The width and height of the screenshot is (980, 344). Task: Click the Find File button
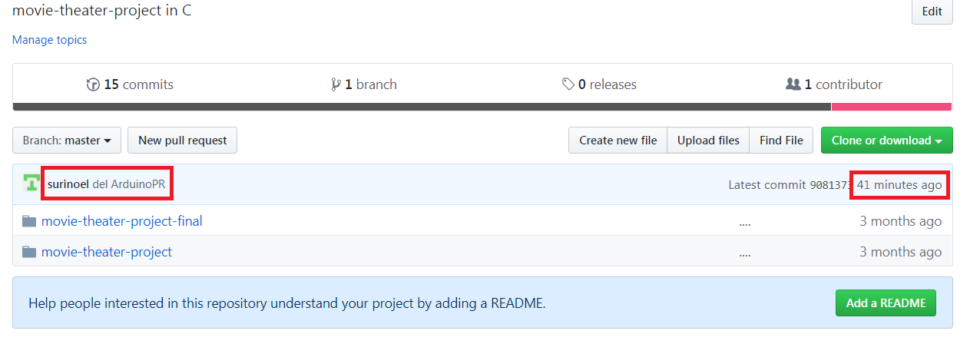(x=781, y=141)
